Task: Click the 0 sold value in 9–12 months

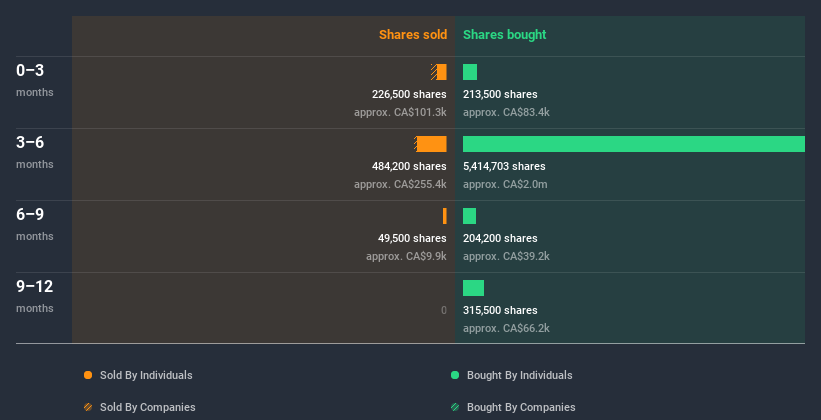Action: pyautogui.click(x=443, y=311)
